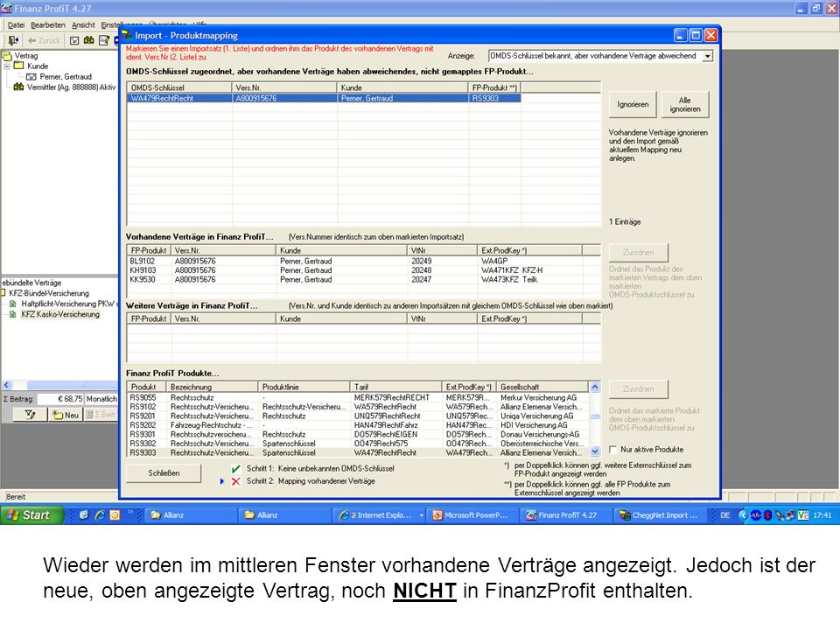Image resolution: width=840 pixels, height=630 pixels.
Task: Click scroll down arrow of products list
Action: [595, 451]
